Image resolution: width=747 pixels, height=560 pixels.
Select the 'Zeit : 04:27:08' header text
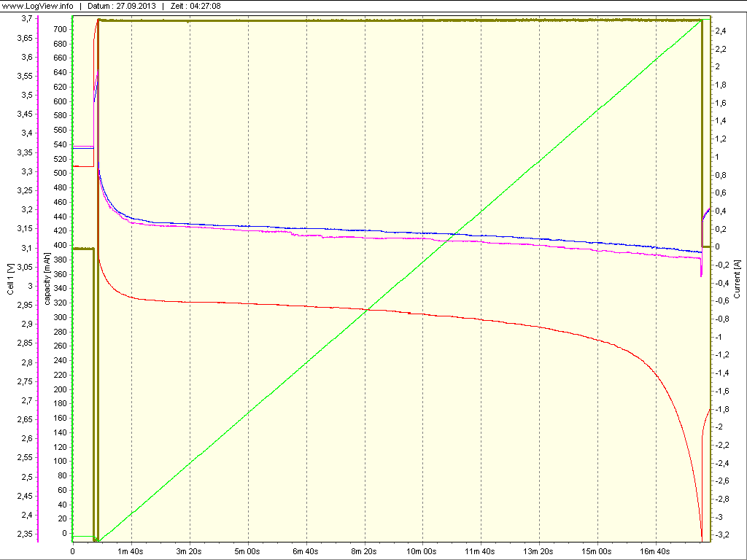pos(196,6)
